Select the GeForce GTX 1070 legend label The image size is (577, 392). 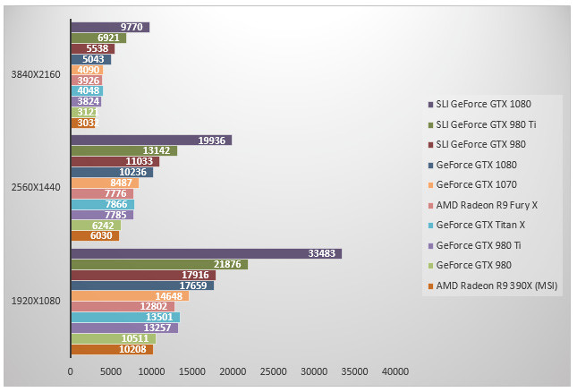pyautogui.click(x=477, y=184)
